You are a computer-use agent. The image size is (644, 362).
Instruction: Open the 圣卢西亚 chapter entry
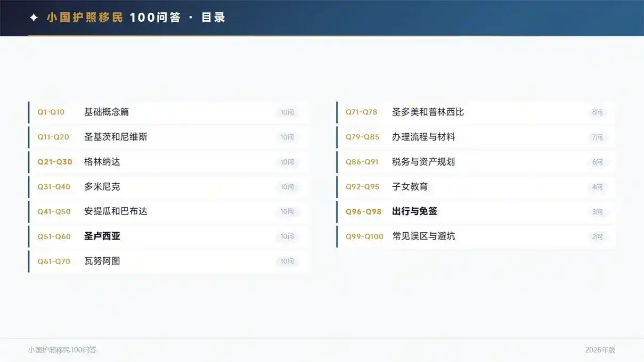(167, 236)
